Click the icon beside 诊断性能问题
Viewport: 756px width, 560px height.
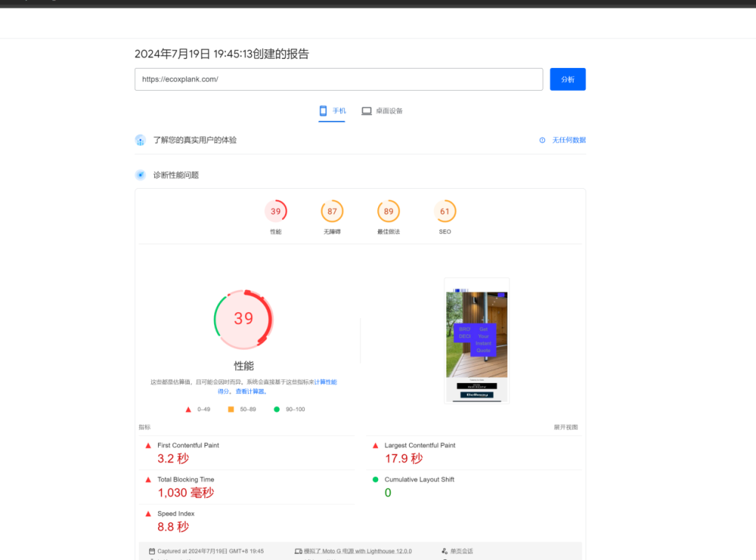pyautogui.click(x=140, y=176)
